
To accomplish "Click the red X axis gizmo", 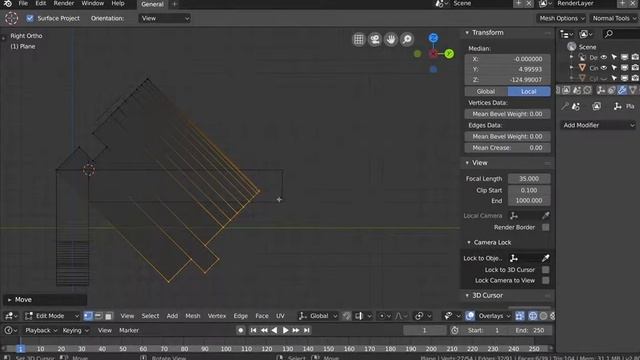I will [x=433, y=53].
